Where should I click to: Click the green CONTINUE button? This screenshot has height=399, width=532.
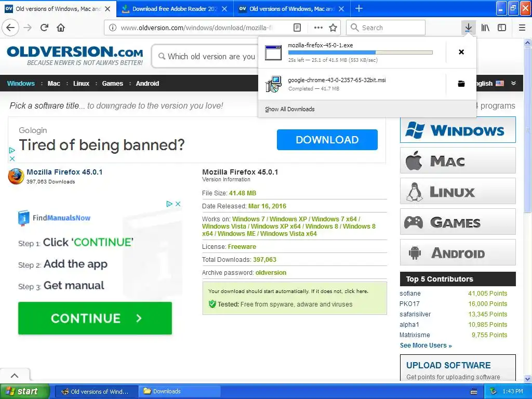click(x=95, y=318)
